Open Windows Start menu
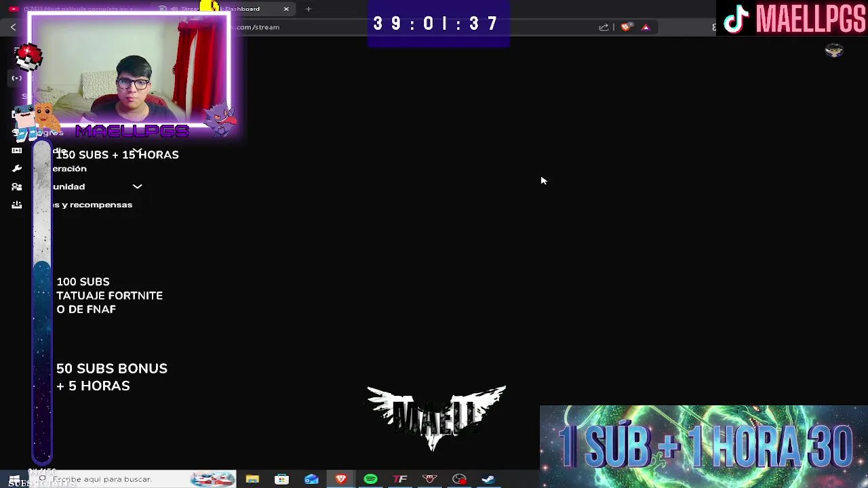Screen dimensions: 868x488 (14, 479)
